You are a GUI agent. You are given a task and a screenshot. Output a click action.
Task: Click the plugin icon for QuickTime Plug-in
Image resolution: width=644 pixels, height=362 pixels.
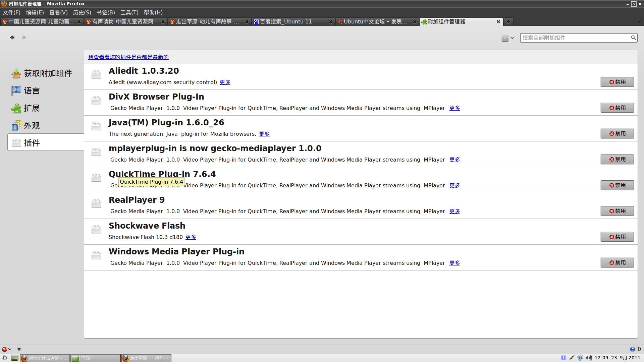(96, 178)
